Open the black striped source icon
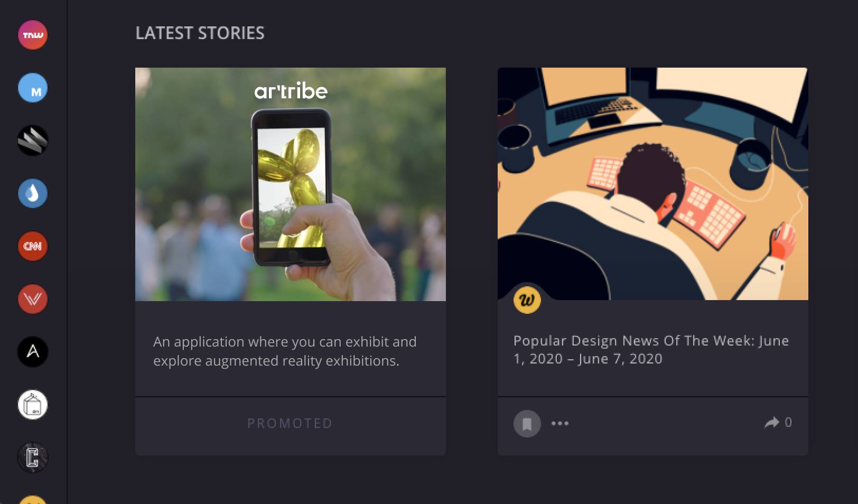Image resolution: width=858 pixels, height=504 pixels. click(33, 141)
